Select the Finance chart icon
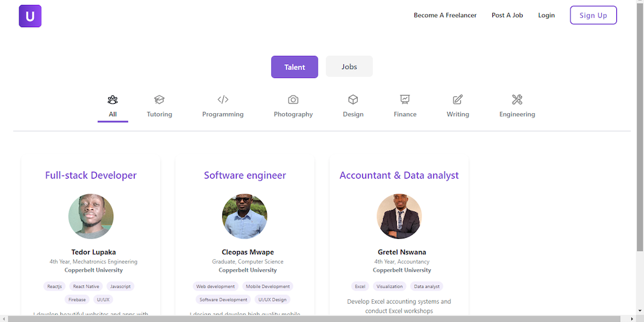 (405, 99)
